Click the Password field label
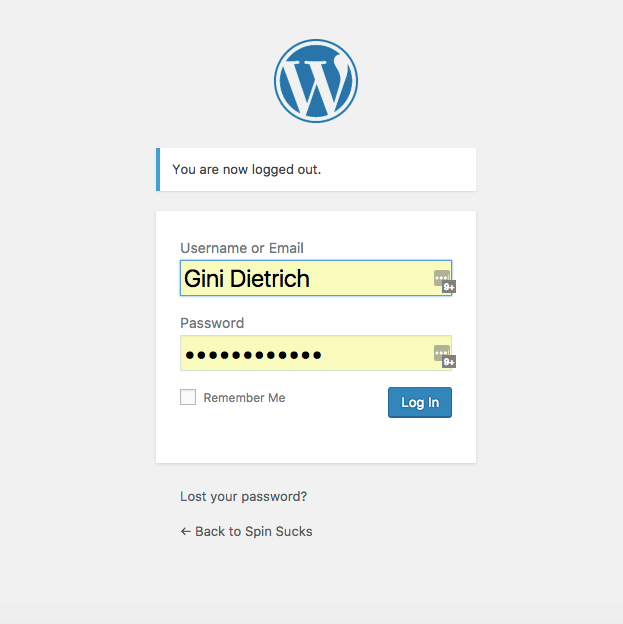Screen dimensions: 623x624 click(x=212, y=323)
